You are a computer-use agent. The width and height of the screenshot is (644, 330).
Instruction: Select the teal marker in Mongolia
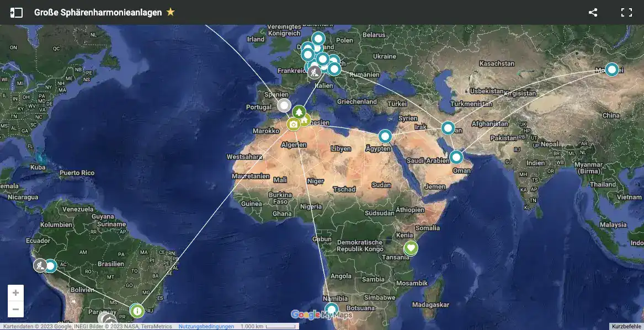click(611, 70)
